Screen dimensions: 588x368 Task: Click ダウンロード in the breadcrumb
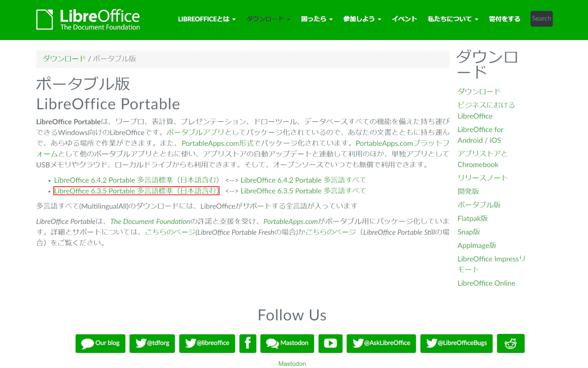coord(64,58)
